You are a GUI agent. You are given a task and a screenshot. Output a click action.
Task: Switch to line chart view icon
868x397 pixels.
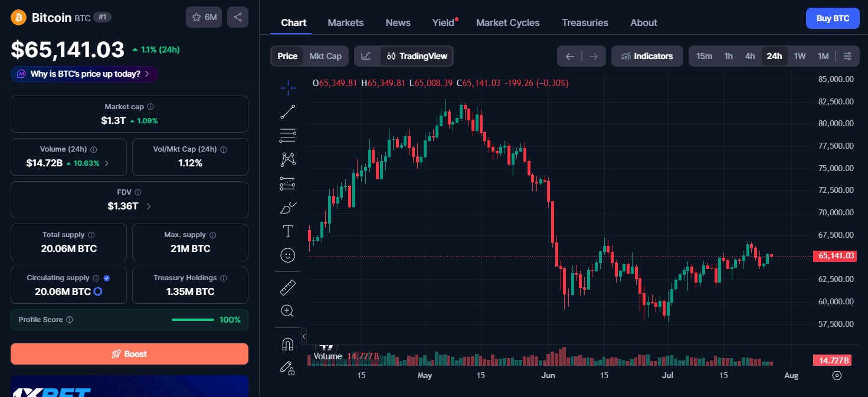point(366,56)
